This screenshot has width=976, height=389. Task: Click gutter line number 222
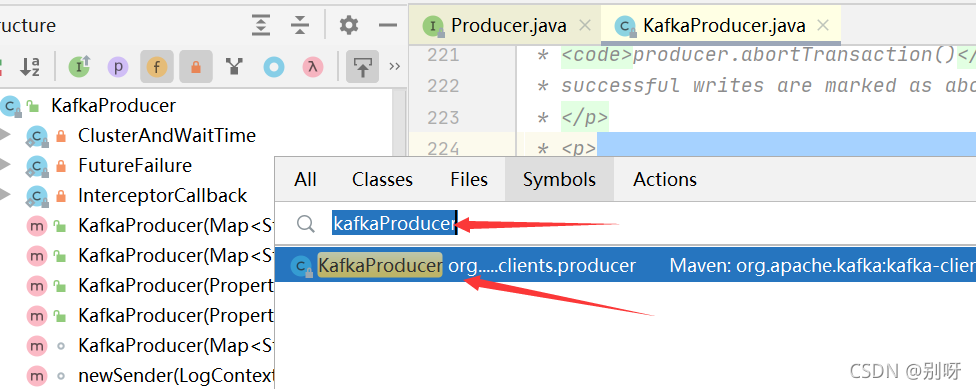[443, 85]
